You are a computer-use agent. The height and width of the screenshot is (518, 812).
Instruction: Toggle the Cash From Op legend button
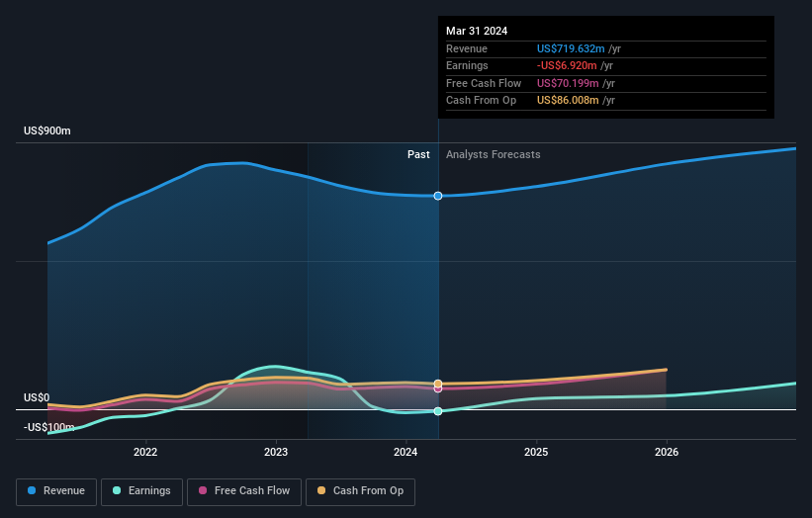[360, 491]
